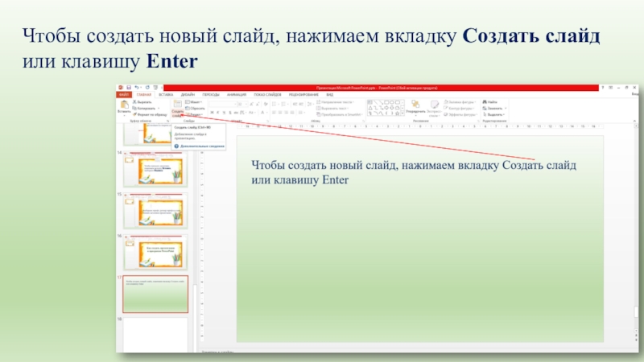Select the star shape in shapes gallery
The height and width of the screenshot is (362, 644).
point(397,113)
